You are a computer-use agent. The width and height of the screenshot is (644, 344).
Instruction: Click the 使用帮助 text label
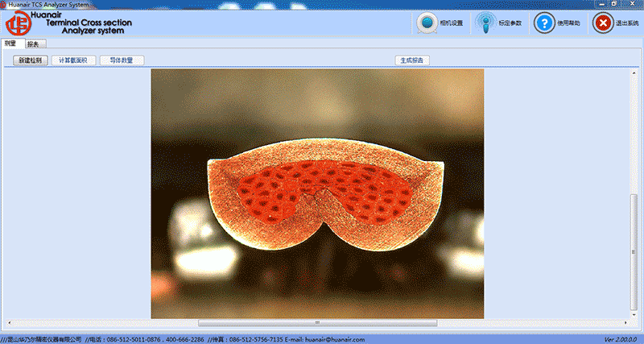(x=568, y=23)
